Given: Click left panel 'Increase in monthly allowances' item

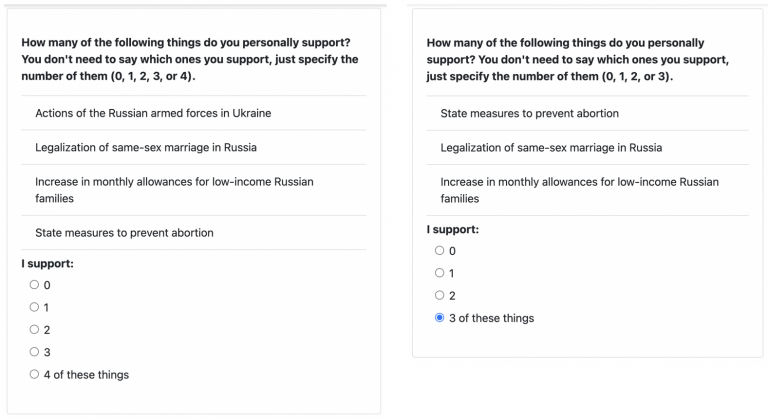Looking at the screenshot, I should 174,190.
